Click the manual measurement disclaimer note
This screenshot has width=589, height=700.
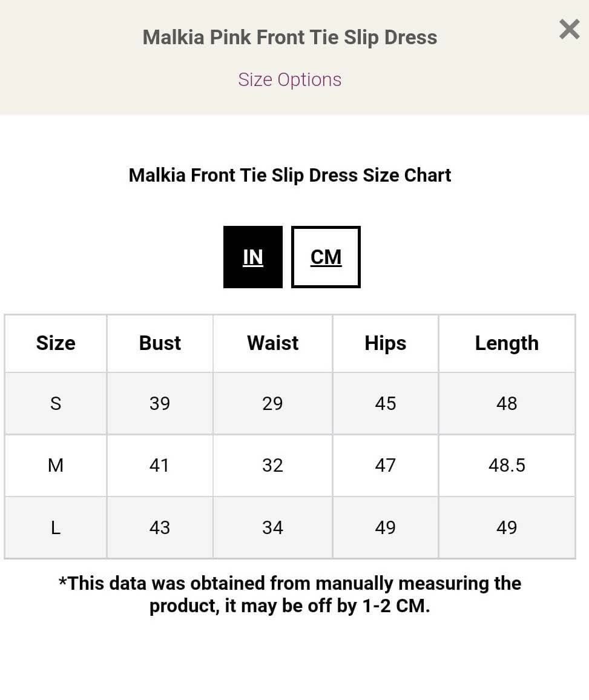click(x=289, y=595)
